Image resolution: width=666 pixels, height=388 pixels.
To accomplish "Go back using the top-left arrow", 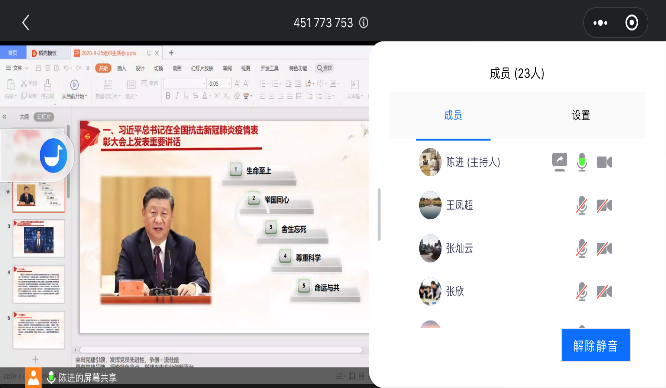I will tap(26, 23).
